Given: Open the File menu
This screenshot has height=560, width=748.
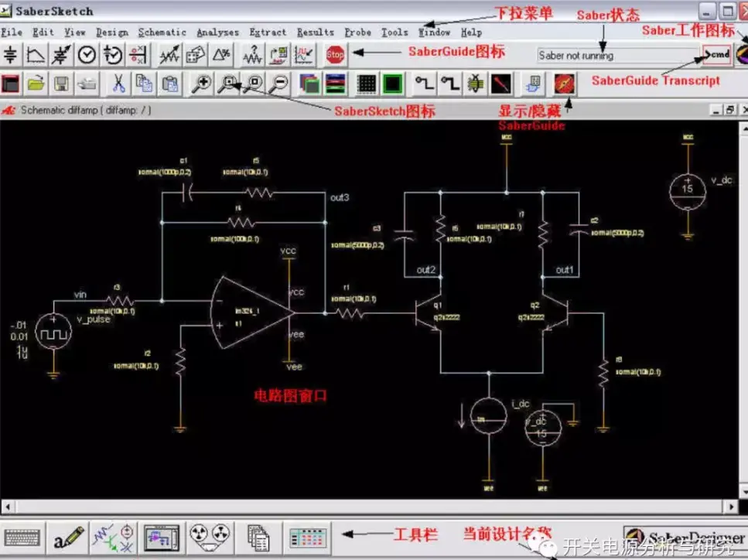Looking at the screenshot, I should [x=12, y=32].
